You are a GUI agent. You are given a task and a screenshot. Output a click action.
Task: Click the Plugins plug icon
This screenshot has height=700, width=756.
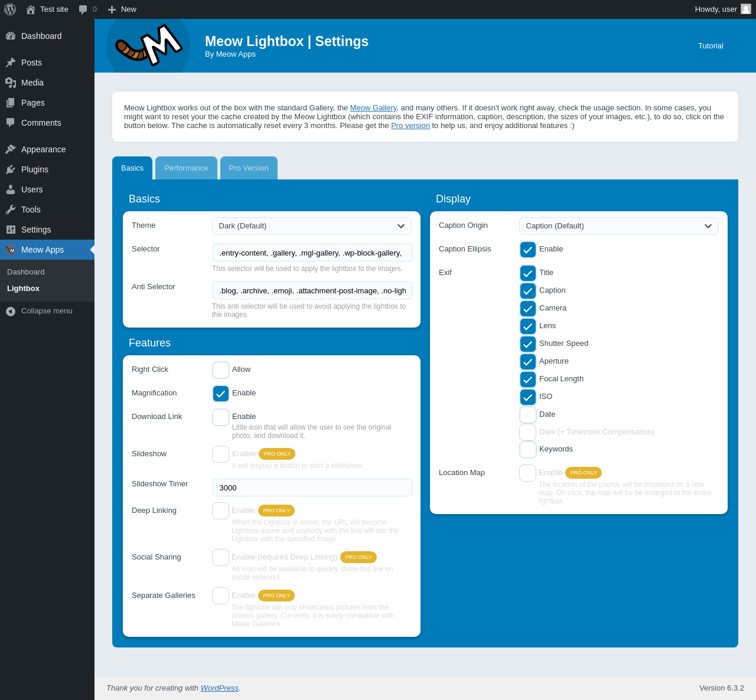pyautogui.click(x=11, y=169)
